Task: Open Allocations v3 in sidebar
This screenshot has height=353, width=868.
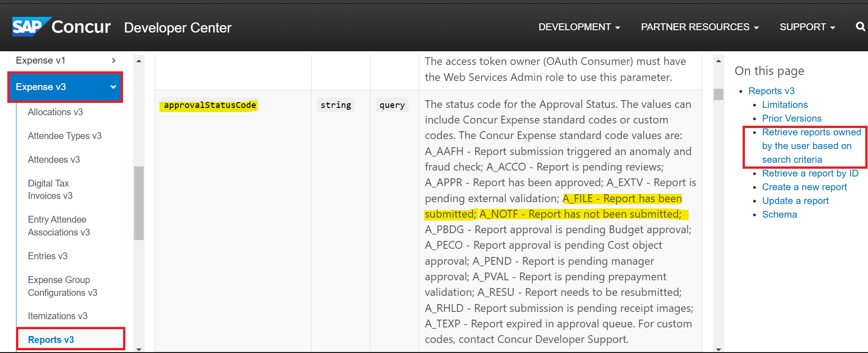Action: (x=55, y=112)
